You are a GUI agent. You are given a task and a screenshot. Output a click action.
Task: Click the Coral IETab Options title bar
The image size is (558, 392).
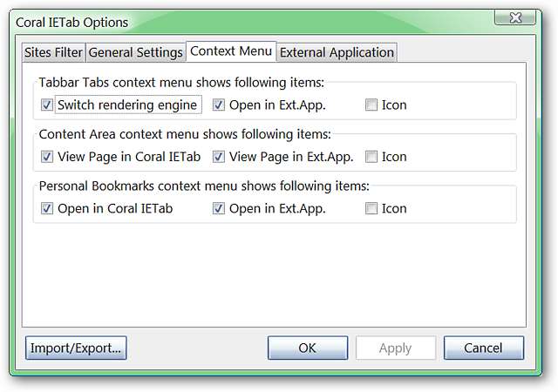coord(262,21)
